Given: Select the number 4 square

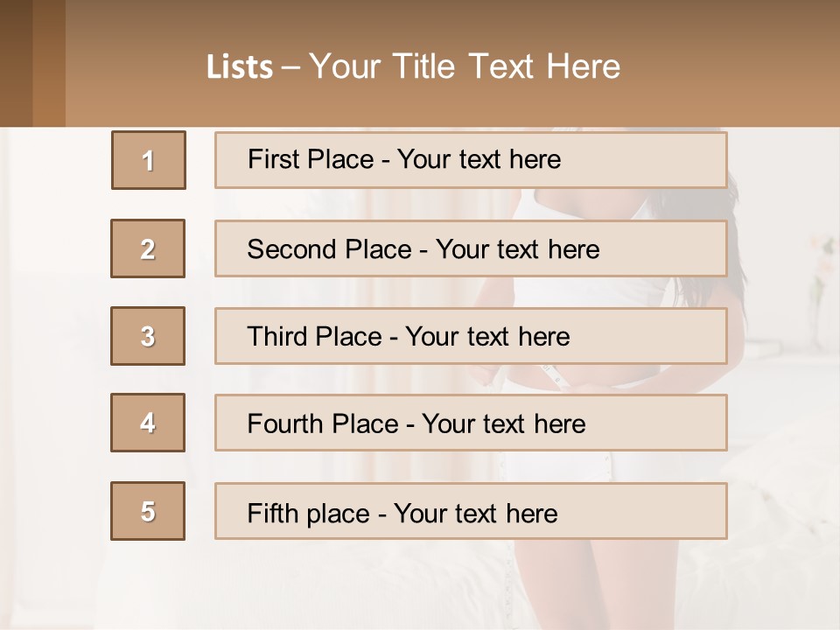Looking at the screenshot, I should 148,423.
